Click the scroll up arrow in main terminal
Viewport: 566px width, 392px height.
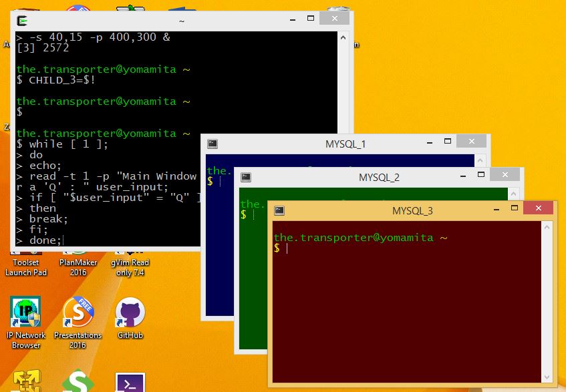(343, 37)
